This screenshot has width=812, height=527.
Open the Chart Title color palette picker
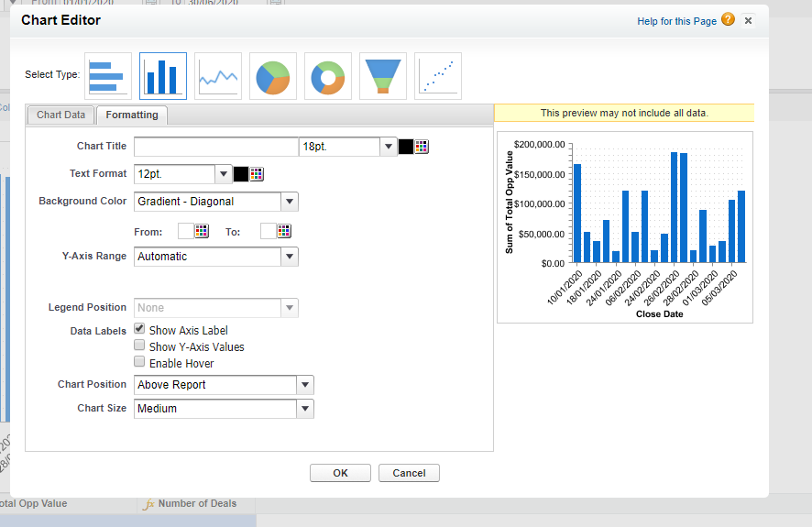click(x=422, y=147)
